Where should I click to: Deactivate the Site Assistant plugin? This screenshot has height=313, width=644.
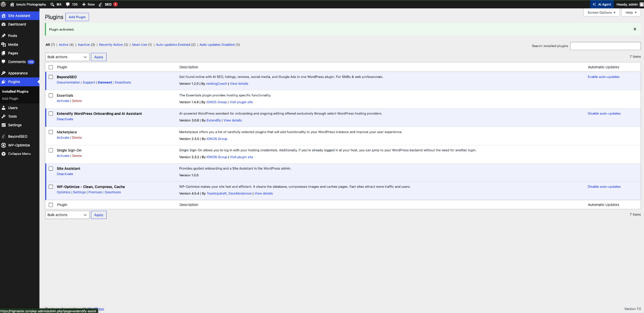[65, 174]
